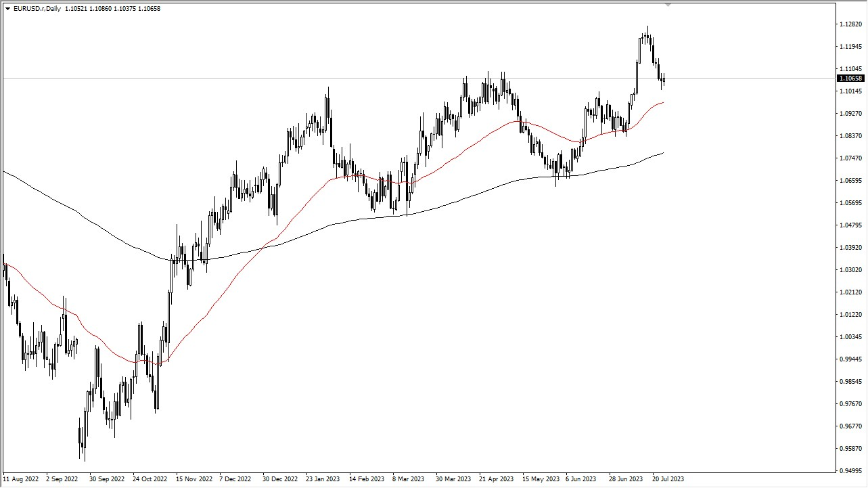Click the 1.08370 price axis label
The height and width of the screenshot is (488, 868).
[850, 136]
